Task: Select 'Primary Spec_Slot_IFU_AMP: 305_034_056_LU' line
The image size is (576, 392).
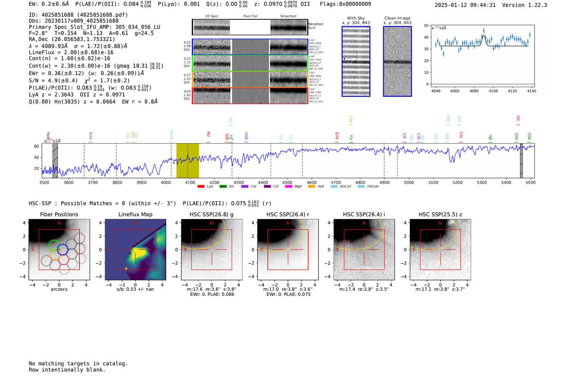Action: point(95,27)
